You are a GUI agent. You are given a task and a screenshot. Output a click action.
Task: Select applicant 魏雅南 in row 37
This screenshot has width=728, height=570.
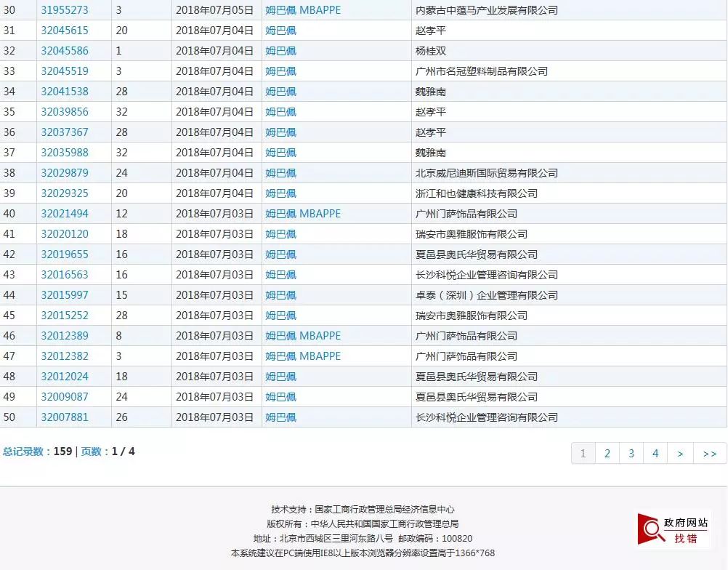click(430, 153)
